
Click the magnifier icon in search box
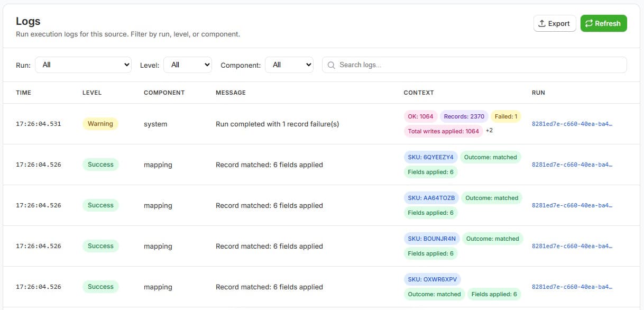[332, 65]
